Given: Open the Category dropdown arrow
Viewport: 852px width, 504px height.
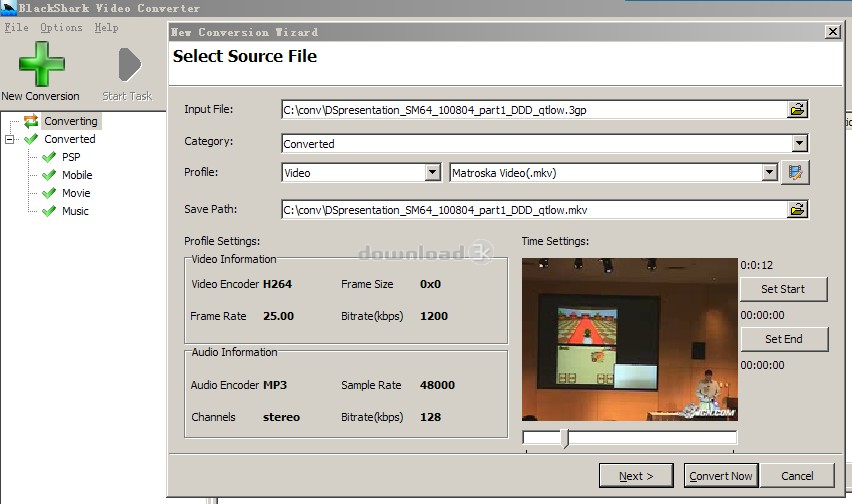Looking at the screenshot, I should (x=799, y=143).
